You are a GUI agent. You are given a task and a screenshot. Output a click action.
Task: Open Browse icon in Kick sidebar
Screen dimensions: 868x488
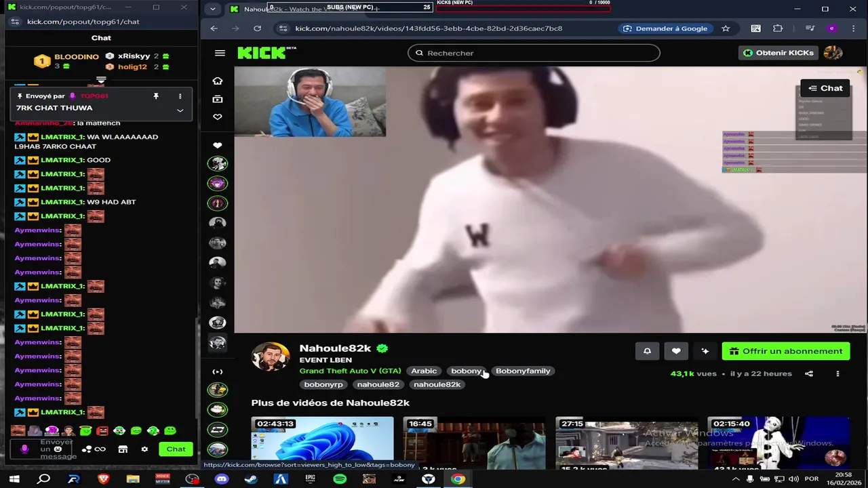pos(218,99)
